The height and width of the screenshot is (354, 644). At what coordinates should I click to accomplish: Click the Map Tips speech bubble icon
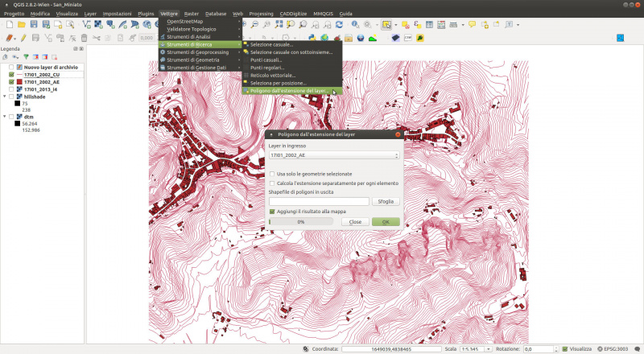[473, 25]
